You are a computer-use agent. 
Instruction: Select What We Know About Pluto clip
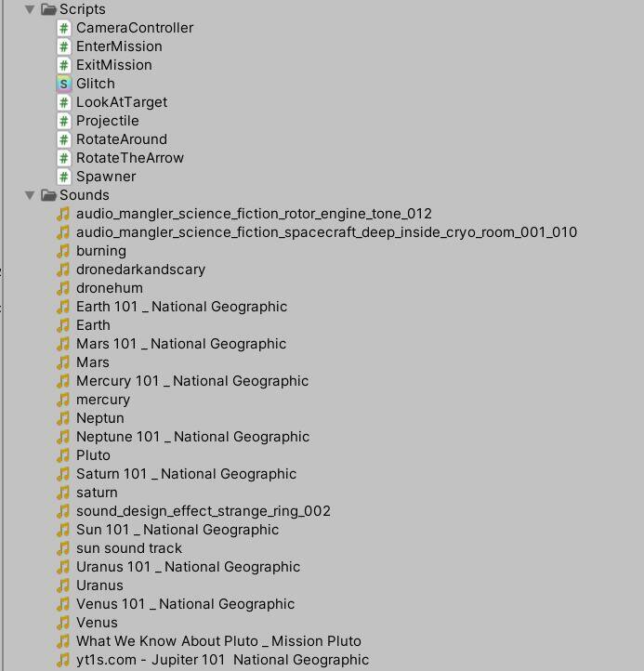[218, 641]
